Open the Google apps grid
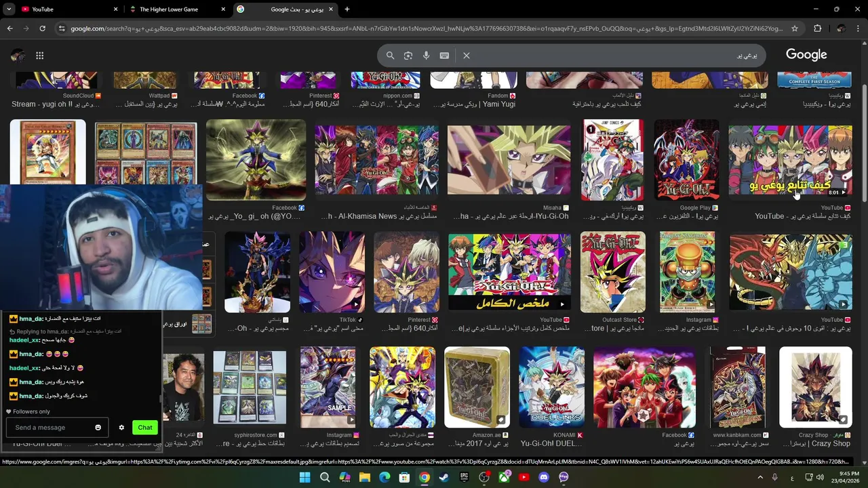 [x=40, y=56]
